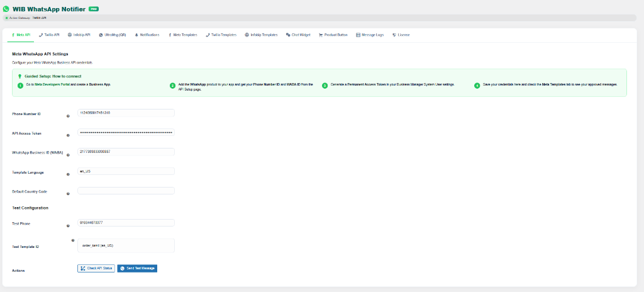The image size is (644, 292).
Task: Click help icon for WhatsApp Business ID (WABA)
Action: point(68,155)
